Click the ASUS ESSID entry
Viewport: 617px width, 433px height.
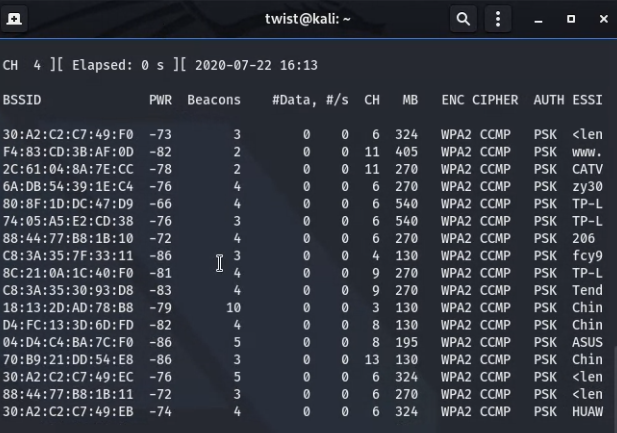(587, 342)
